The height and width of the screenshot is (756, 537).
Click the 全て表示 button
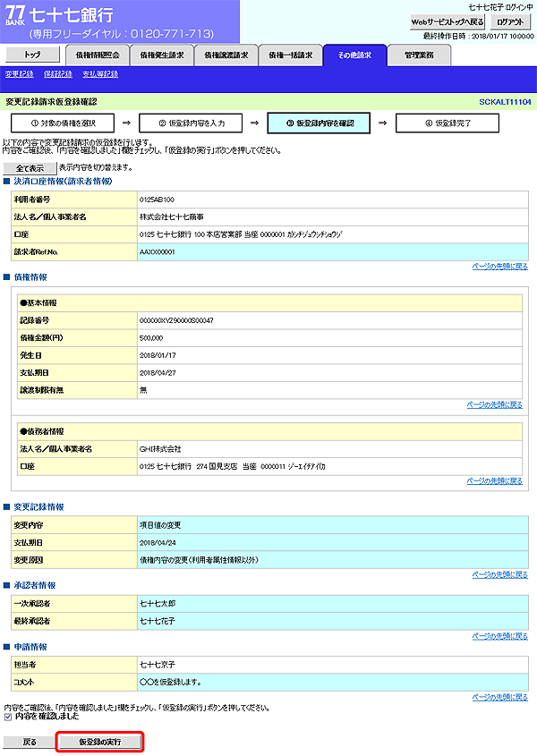point(30,168)
